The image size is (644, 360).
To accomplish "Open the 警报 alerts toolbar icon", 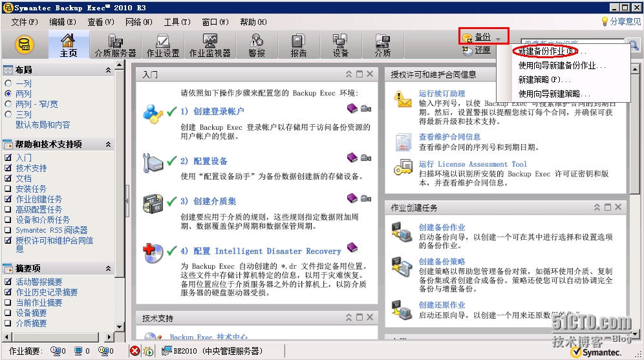I will [257, 45].
